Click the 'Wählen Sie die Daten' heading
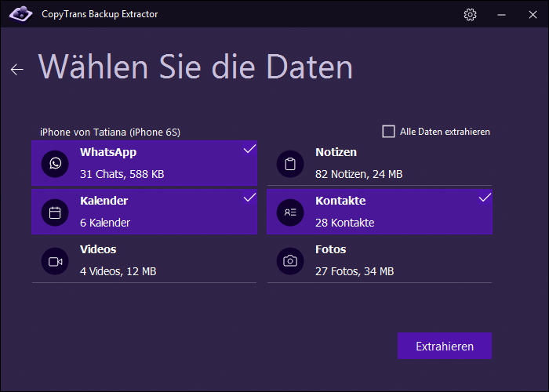549x392 pixels. pos(195,67)
